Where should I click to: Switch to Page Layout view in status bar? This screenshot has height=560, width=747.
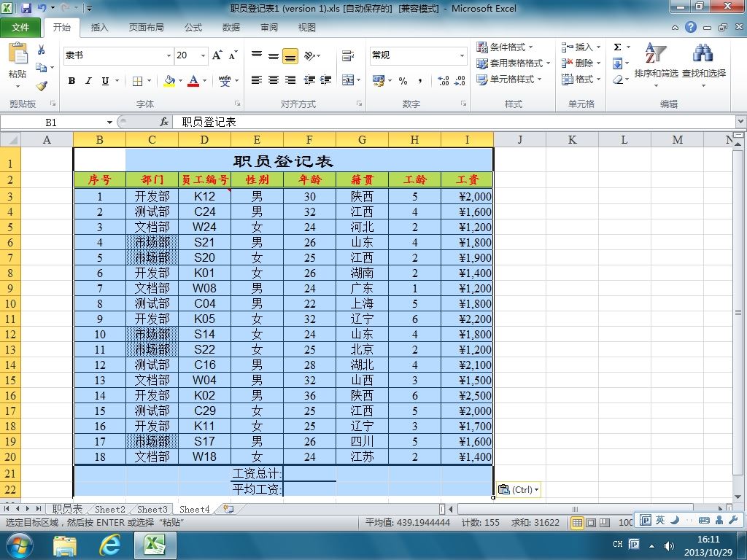(x=591, y=523)
